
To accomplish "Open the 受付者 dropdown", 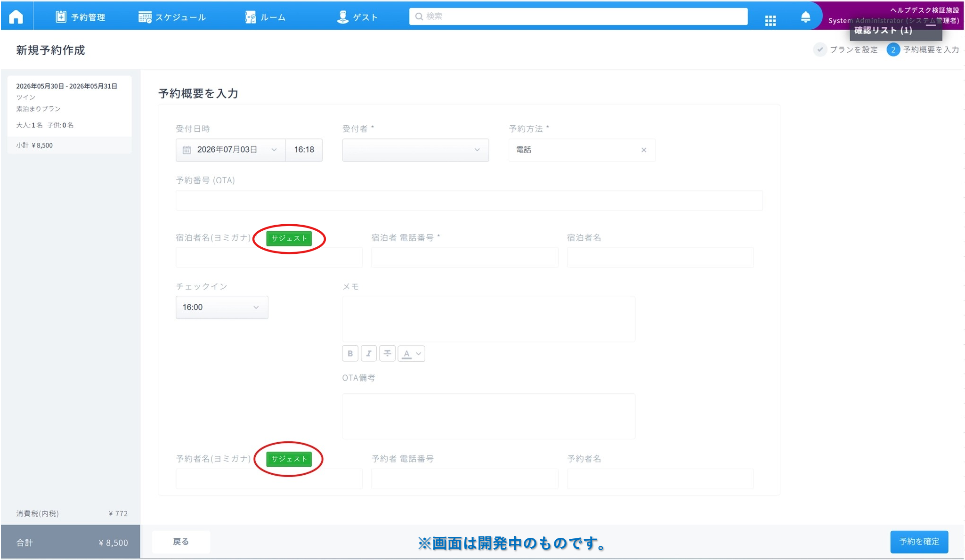I will (x=415, y=150).
